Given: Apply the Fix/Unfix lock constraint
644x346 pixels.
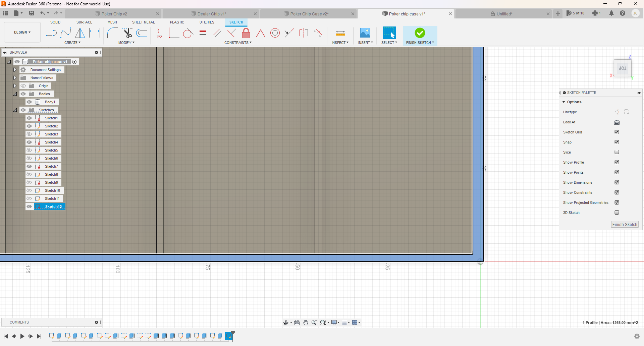Looking at the screenshot, I should point(246,33).
